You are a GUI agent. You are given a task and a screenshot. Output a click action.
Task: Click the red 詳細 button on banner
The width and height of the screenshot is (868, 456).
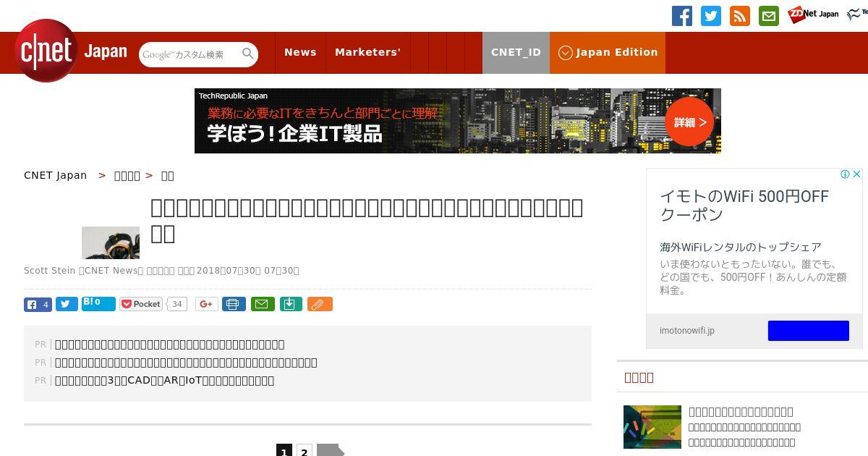click(x=689, y=122)
